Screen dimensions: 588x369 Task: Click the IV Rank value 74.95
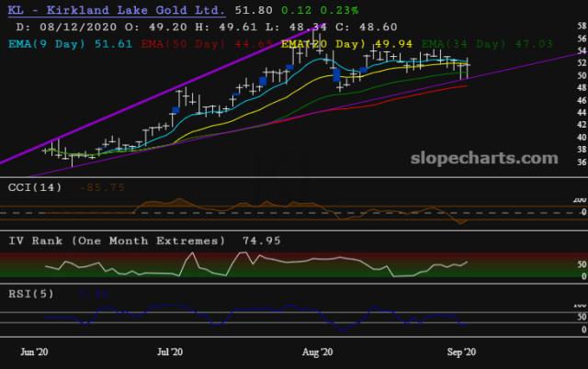tap(257, 240)
